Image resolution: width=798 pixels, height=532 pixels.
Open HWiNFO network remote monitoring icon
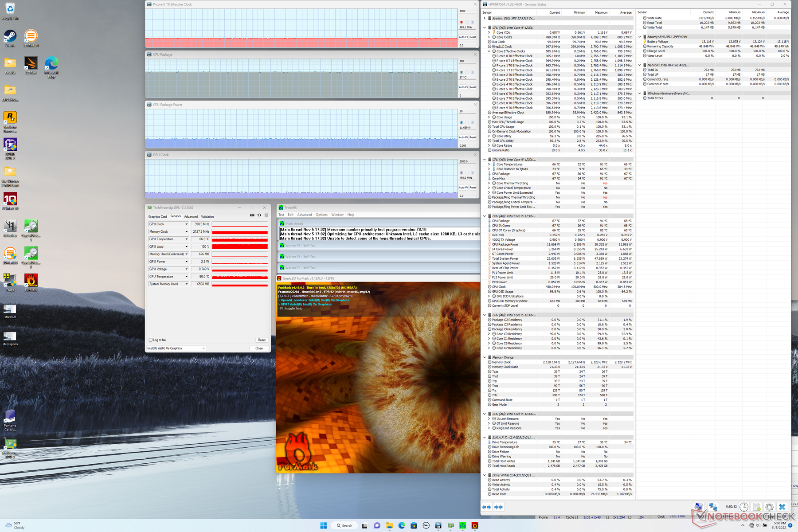pyautogui.click(x=713, y=507)
